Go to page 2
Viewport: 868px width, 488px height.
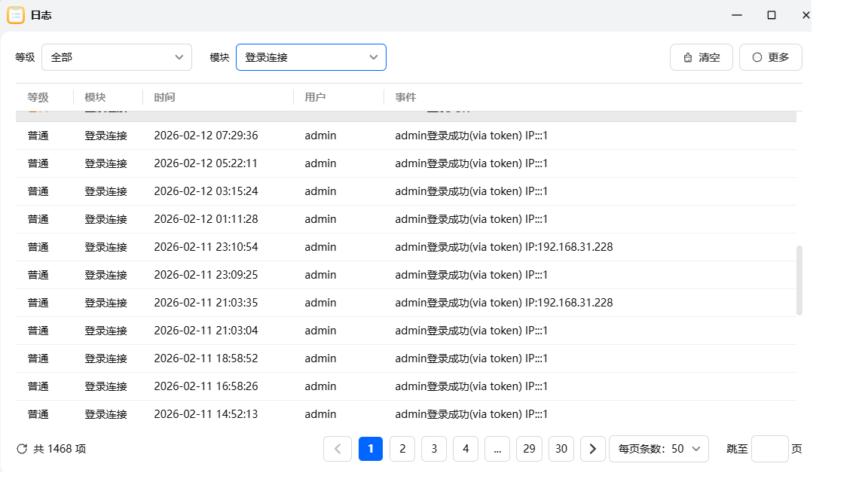(x=402, y=449)
